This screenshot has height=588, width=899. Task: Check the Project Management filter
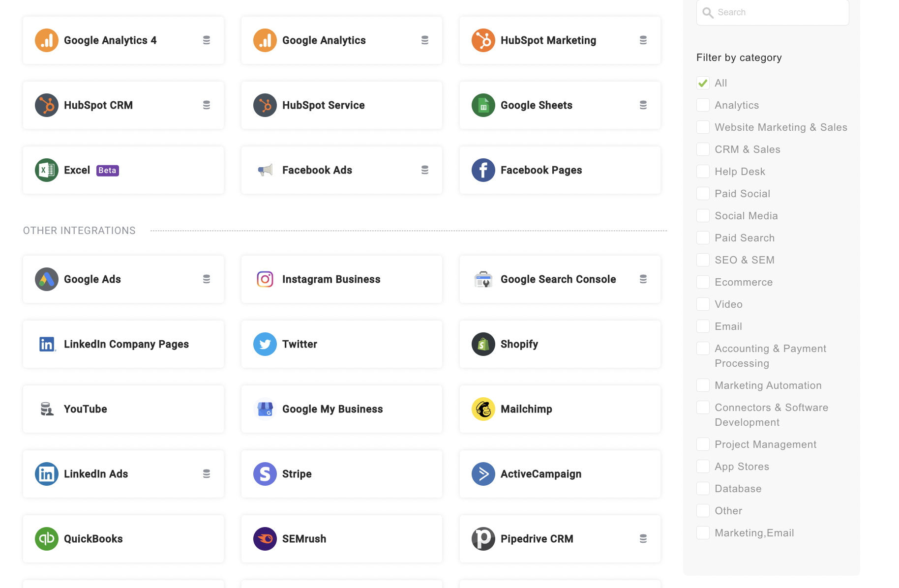[703, 444]
